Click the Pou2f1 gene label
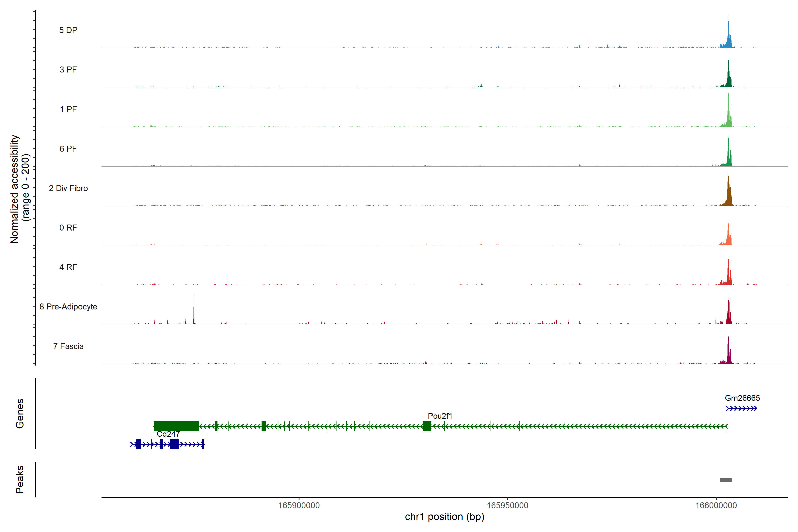 pyautogui.click(x=440, y=416)
